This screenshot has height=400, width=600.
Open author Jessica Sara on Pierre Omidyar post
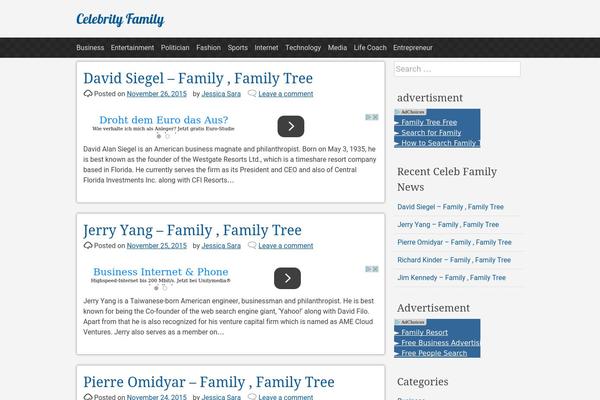coord(221,397)
